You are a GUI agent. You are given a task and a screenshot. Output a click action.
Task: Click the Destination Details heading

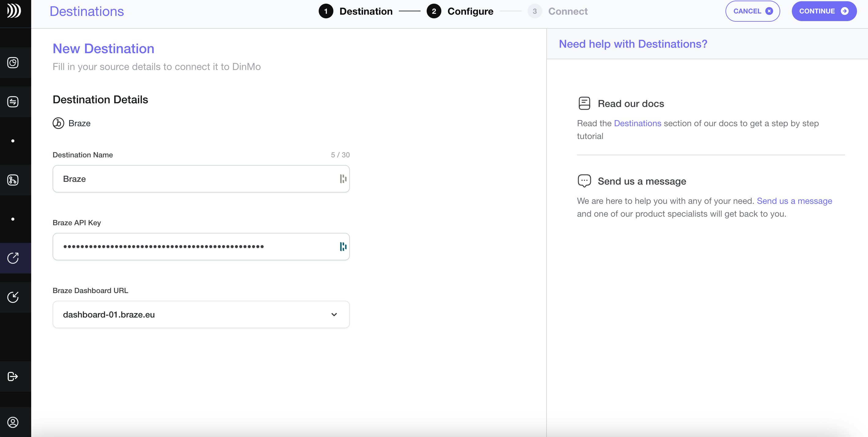tap(100, 100)
